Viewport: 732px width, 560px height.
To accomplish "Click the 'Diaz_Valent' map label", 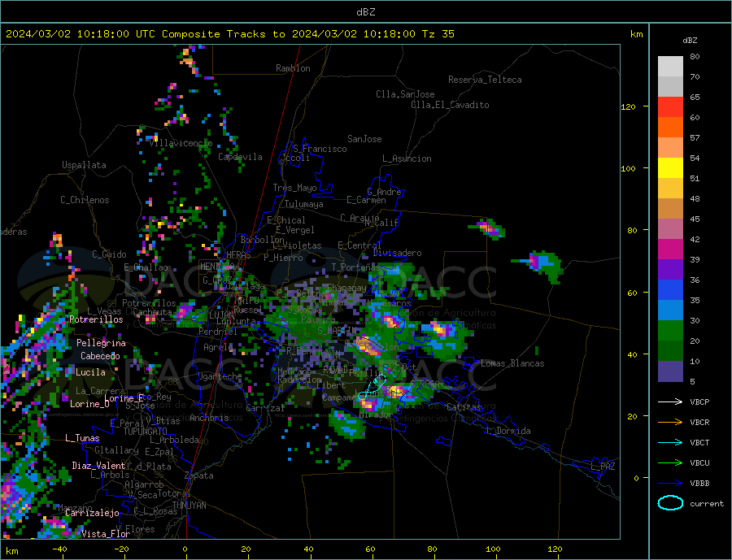I will (98, 466).
